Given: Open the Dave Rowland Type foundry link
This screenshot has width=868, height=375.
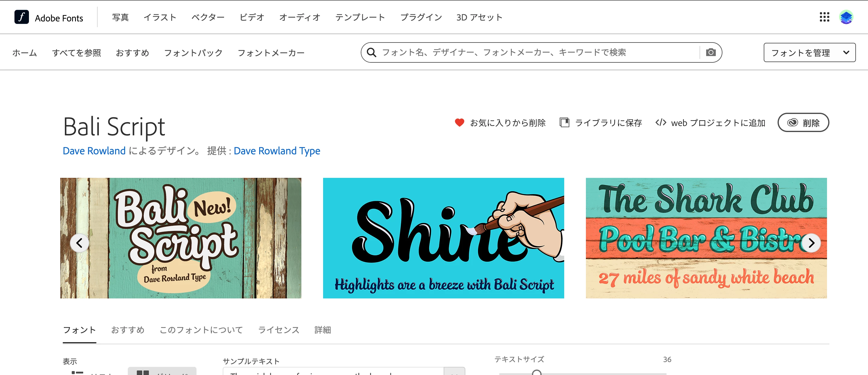Looking at the screenshot, I should click(x=277, y=151).
